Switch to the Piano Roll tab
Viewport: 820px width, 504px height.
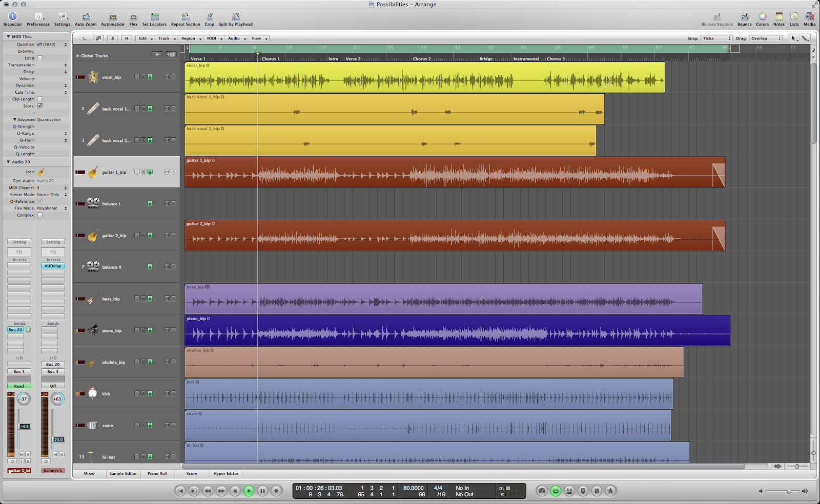[157, 473]
